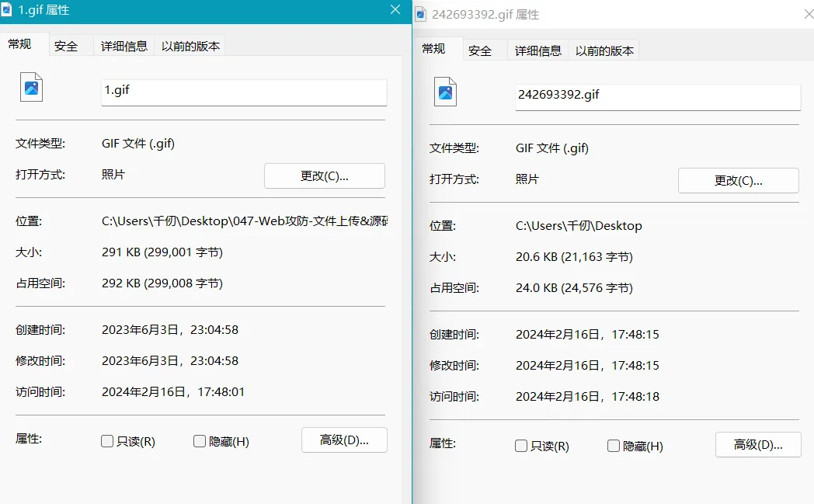814x504 pixels.
Task: Switch to 安全 tab in 1.gif properties
Action: pyautogui.click(x=66, y=46)
